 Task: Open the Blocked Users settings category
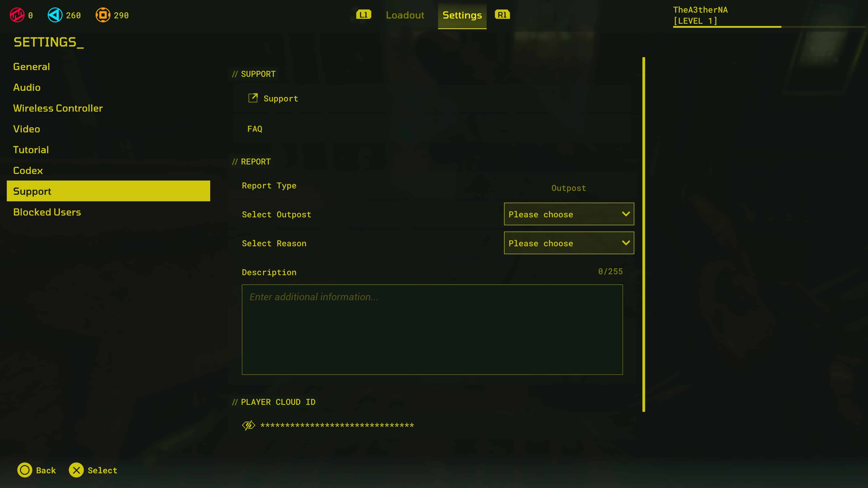coord(47,212)
